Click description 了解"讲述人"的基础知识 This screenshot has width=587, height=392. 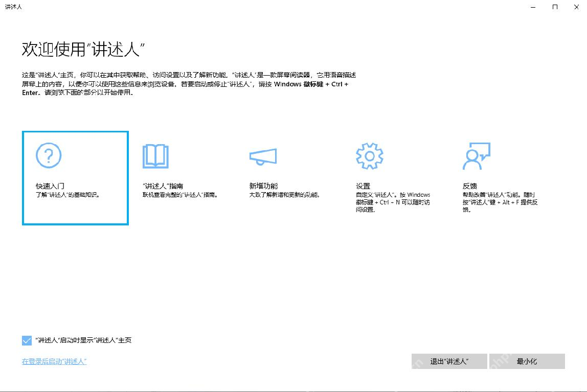(68, 195)
